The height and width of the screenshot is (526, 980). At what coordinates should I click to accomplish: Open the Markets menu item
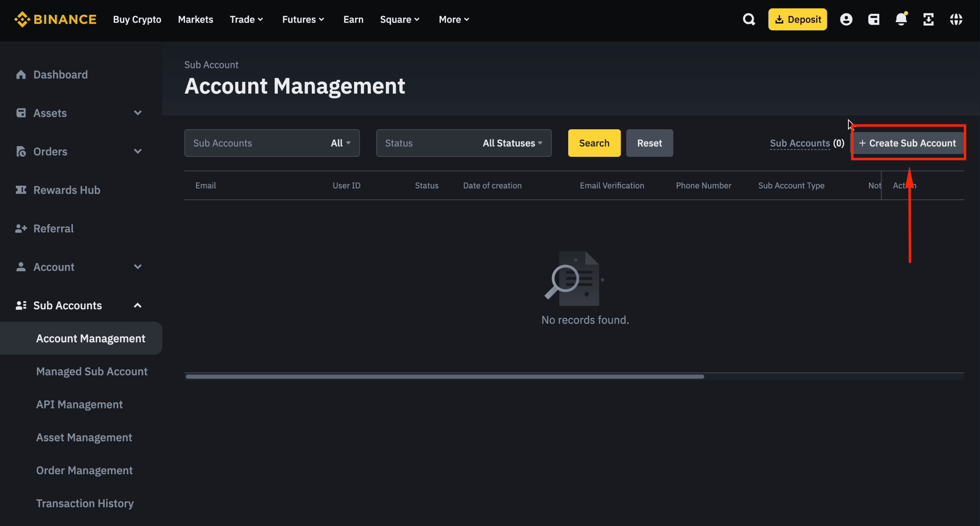[196, 19]
